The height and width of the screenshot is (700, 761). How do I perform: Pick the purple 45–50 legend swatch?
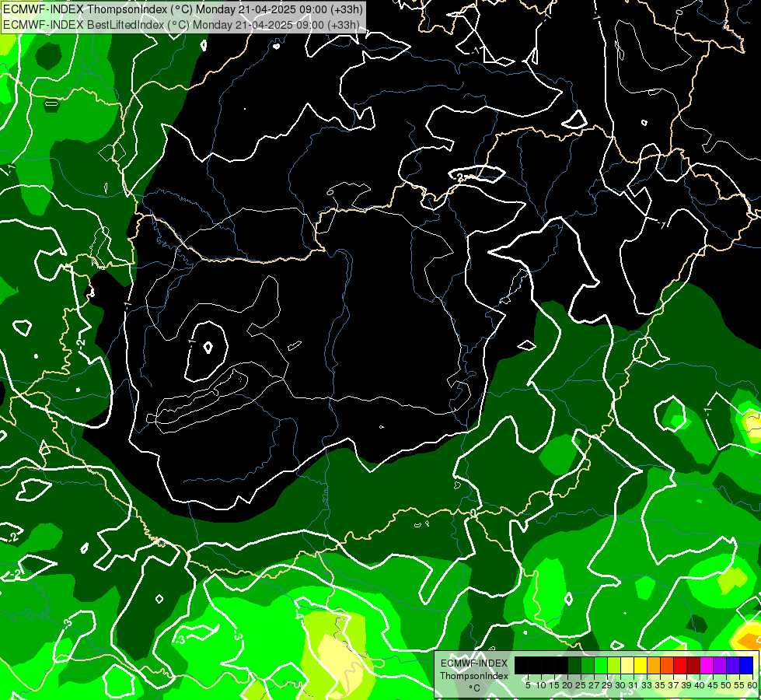coord(720,666)
